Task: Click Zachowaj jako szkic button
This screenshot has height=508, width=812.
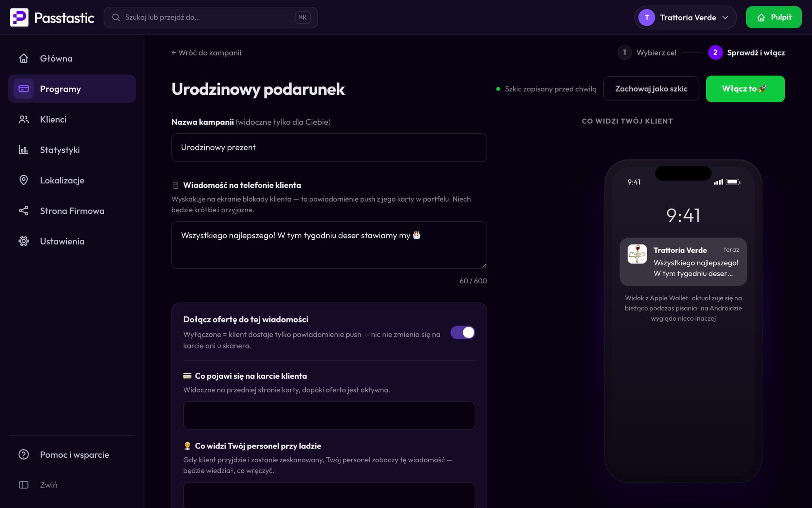Action: (651, 89)
